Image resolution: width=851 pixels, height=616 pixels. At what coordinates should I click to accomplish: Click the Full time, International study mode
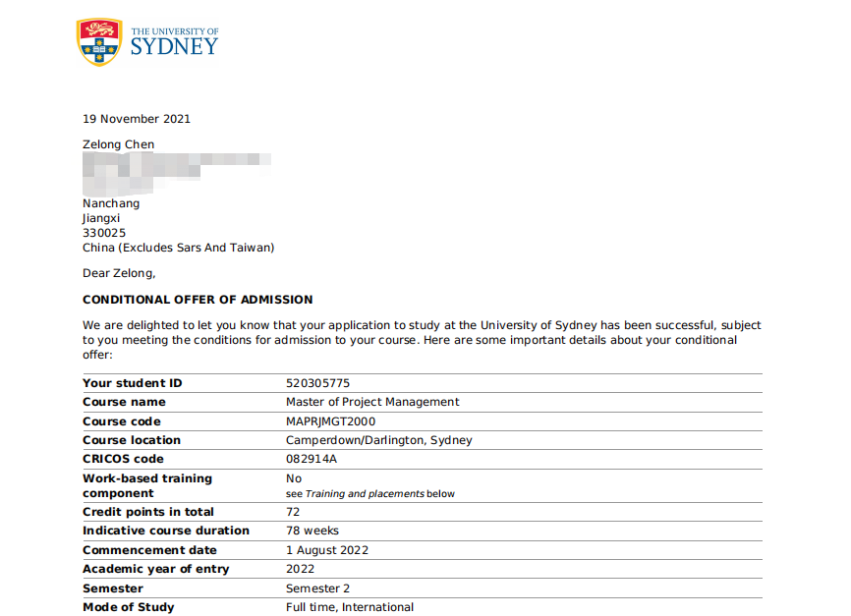[350, 607]
